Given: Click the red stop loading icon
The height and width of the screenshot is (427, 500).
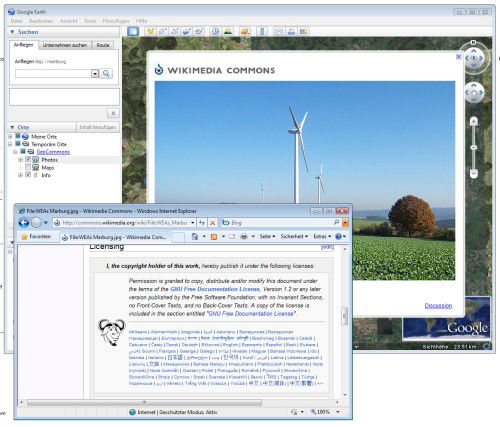Looking at the screenshot, I should tap(212, 223).
